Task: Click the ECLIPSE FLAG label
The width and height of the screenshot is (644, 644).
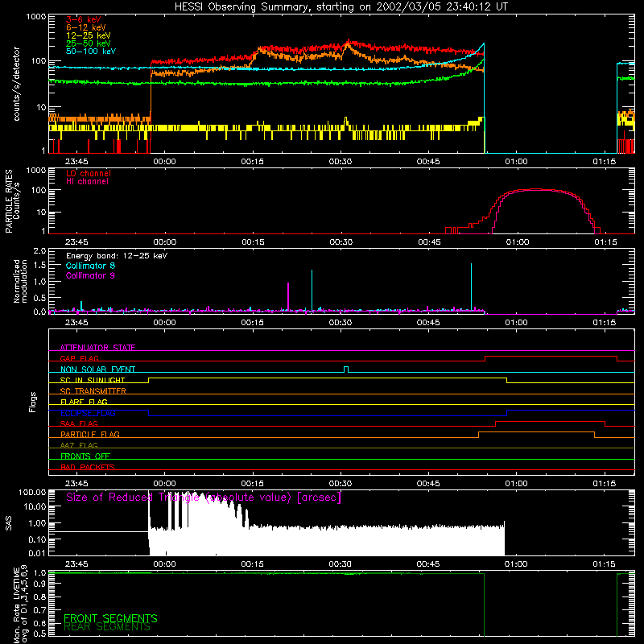Action: pos(88,413)
